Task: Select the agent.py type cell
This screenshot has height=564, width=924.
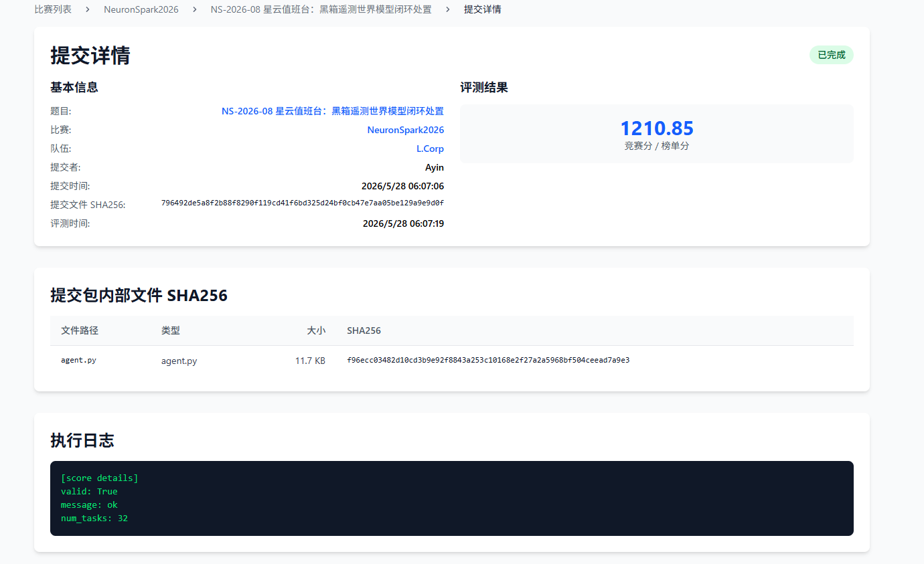Action: point(179,361)
